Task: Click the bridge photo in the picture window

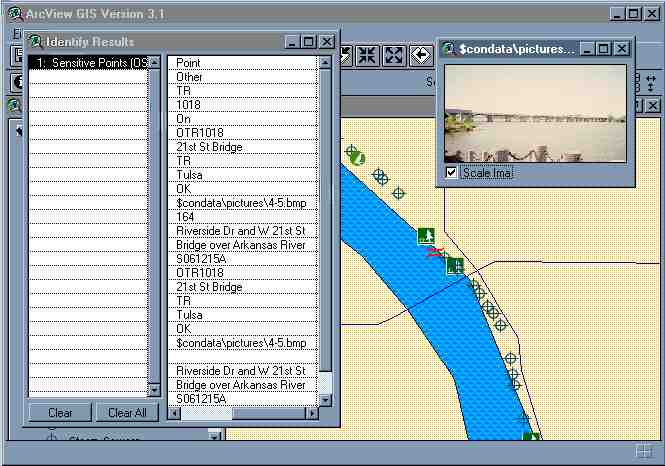Action: click(x=535, y=114)
